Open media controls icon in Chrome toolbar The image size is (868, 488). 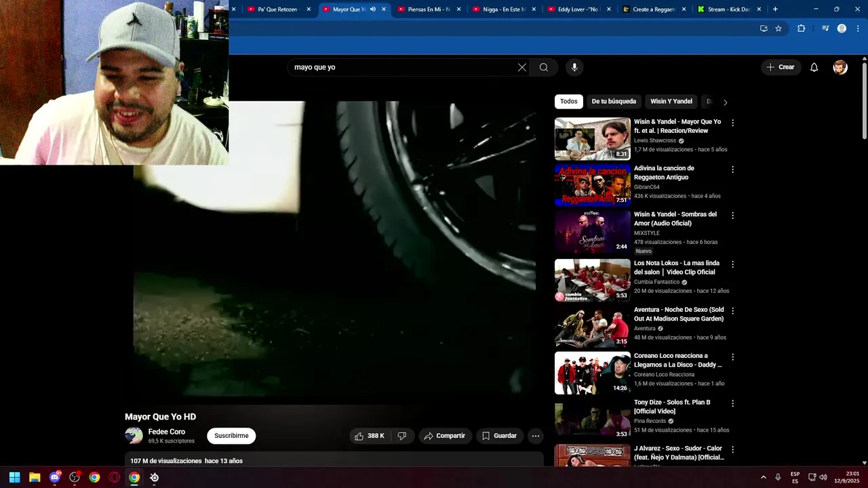point(825,28)
